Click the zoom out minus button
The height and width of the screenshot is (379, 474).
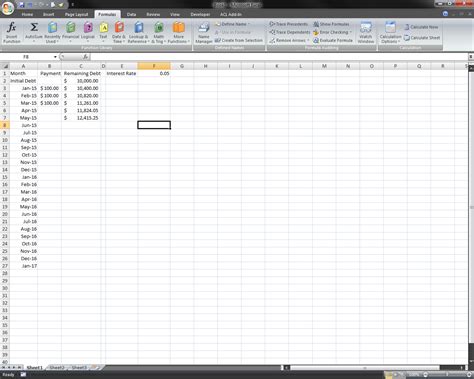(x=425, y=375)
